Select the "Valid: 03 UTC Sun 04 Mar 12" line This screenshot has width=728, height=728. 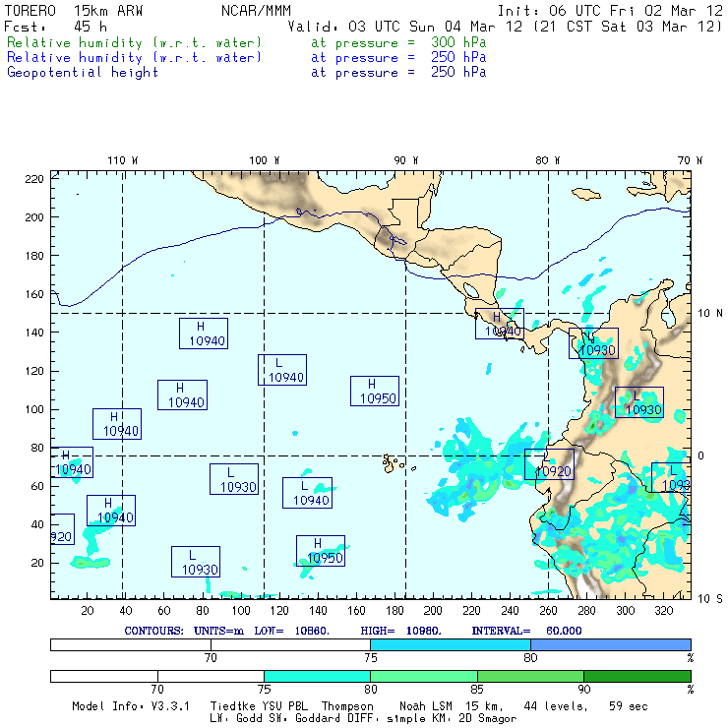405,27
